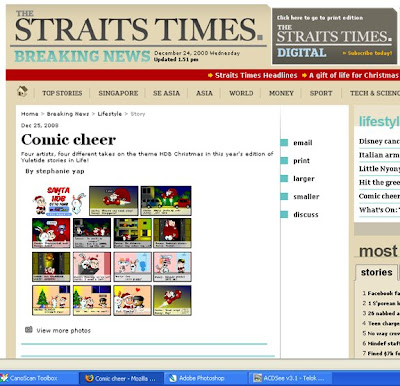
Task: Go to the MONEY section
Action: pos(281,93)
